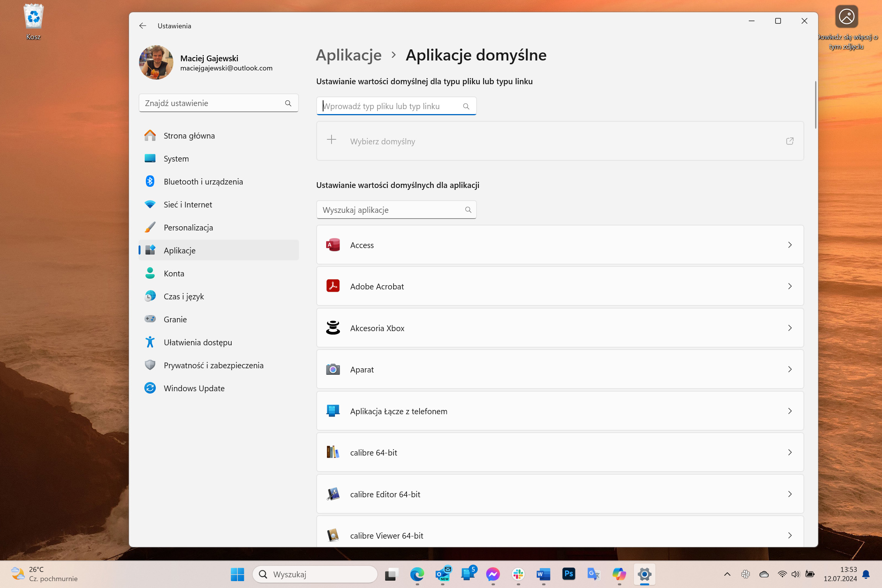882x588 pixels.
Task: Click the Maciej Gajewski profile picture
Action: (156, 63)
